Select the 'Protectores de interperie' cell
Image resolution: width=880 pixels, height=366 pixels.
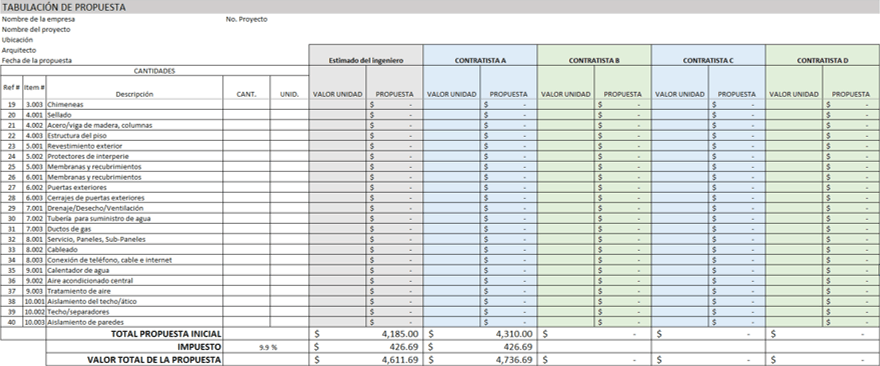(x=134, y=156)
